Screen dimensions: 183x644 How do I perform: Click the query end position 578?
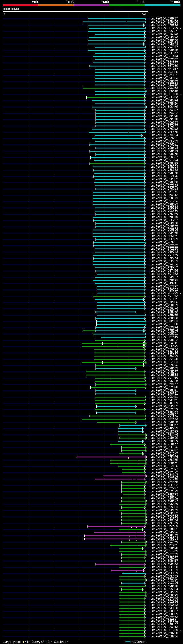(x=144, y=14)
